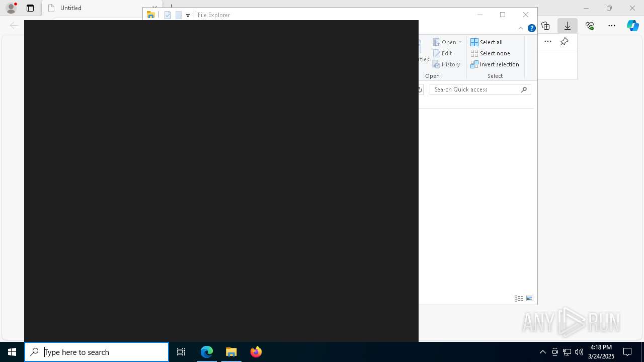Image resolution: width=644 pixels, height=362 pixels.
Task: Expand the Open button dropdown arrow
Action: pyautogui.click(x=460, y=42)
